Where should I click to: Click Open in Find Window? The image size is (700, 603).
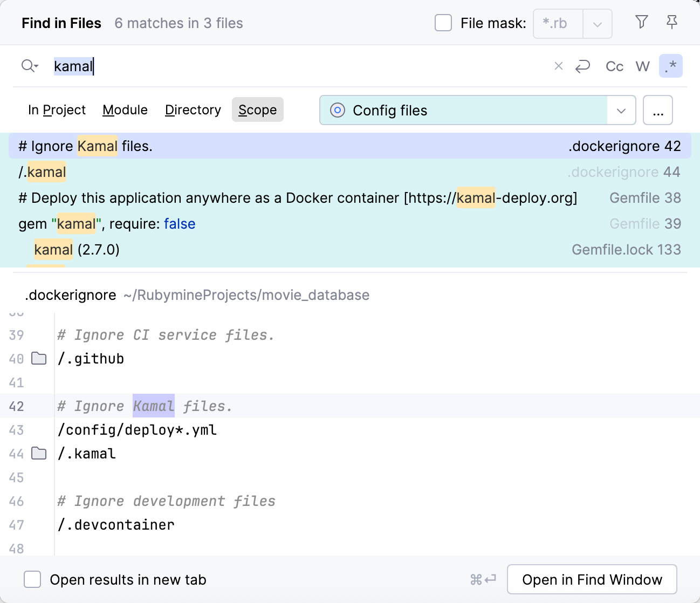(592, 579)
